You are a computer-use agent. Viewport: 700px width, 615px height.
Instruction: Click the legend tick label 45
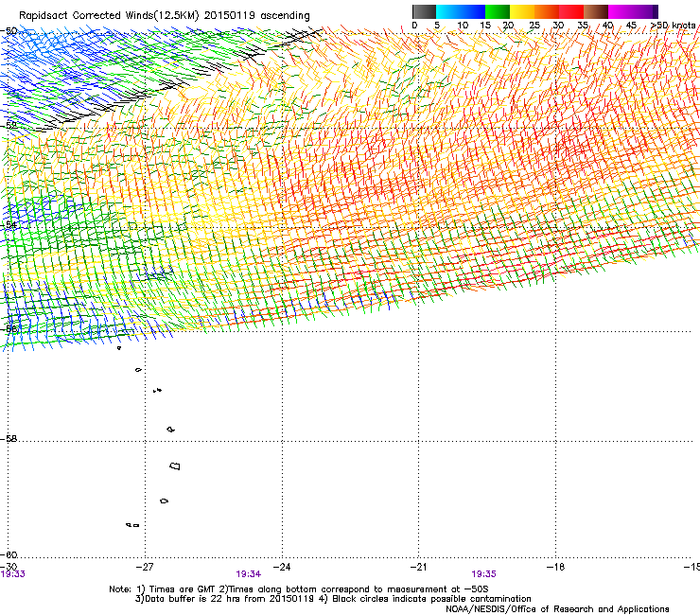tap(631, 26)
